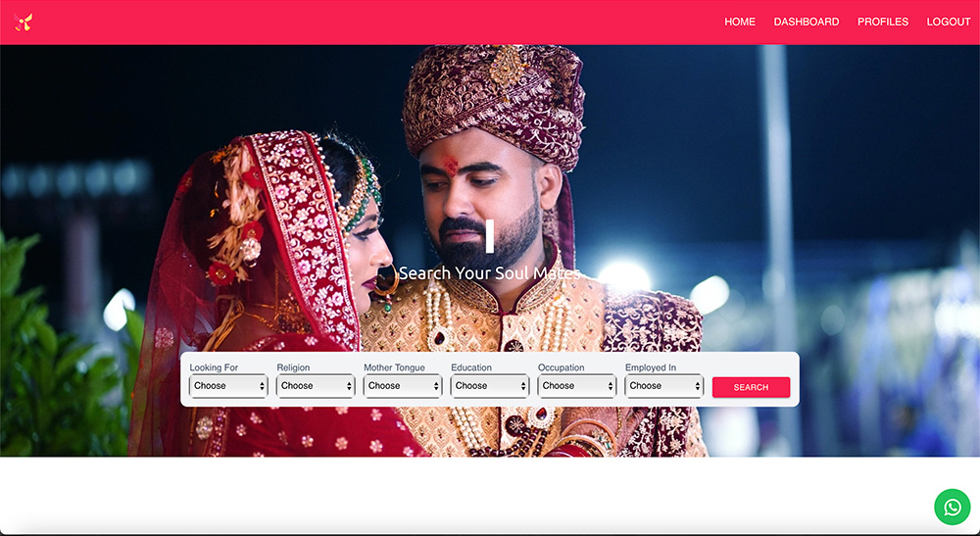Click the site logo in the header
Screen dimensions: 980x536
coord(24,22)
